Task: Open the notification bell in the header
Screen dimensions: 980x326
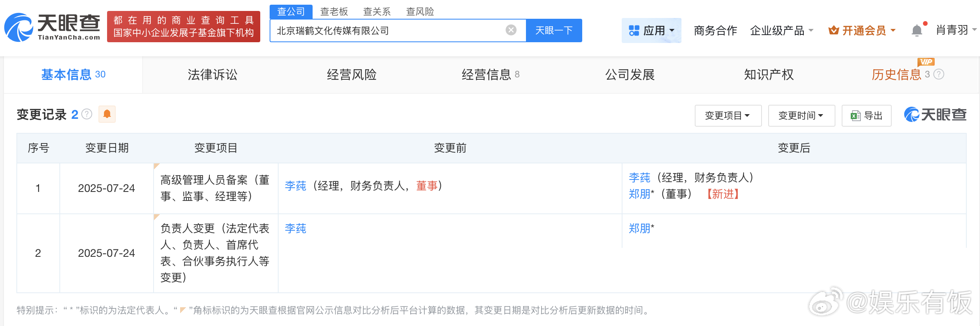Action: 917,30
